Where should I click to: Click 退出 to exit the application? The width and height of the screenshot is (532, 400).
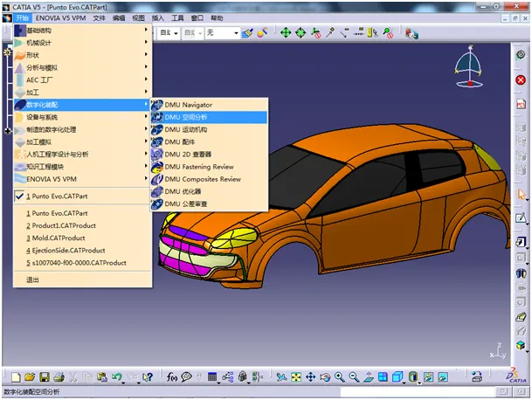(33, 279)
